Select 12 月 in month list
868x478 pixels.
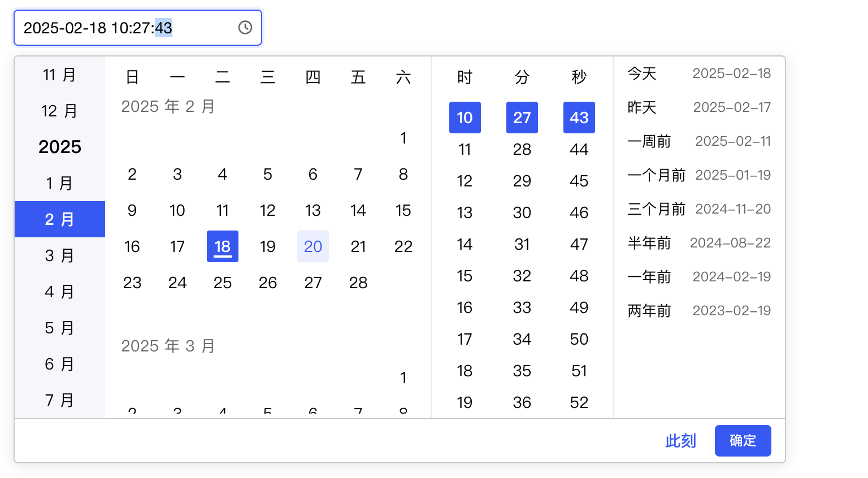(60, 111)
